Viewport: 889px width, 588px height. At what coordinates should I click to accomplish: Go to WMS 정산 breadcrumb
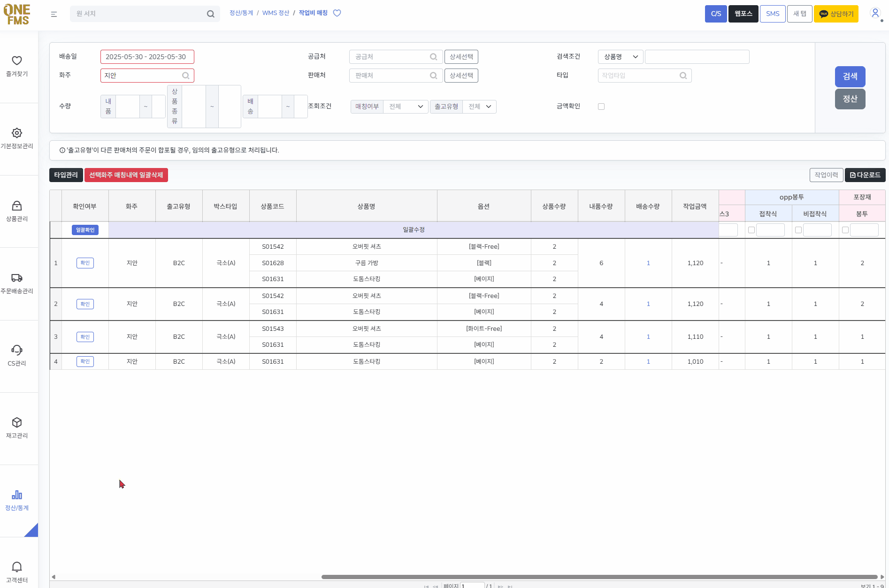tap(276, 13)
